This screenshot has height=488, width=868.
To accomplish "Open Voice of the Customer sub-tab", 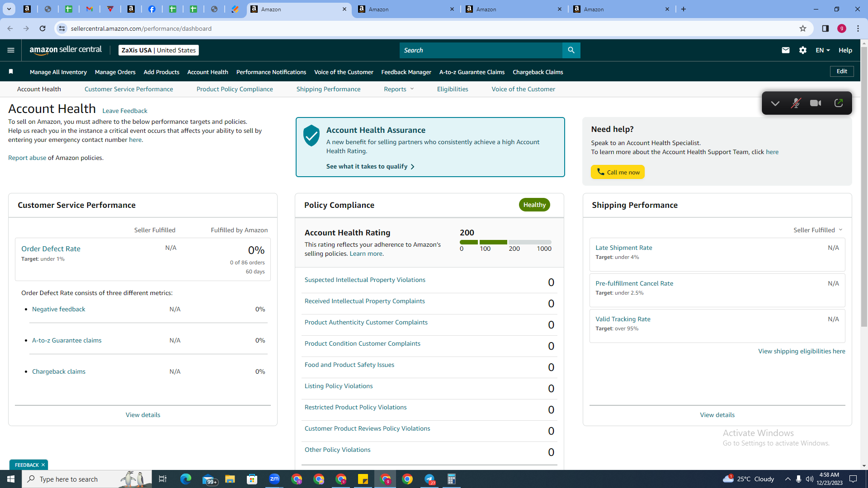I will tap(524, 89).
